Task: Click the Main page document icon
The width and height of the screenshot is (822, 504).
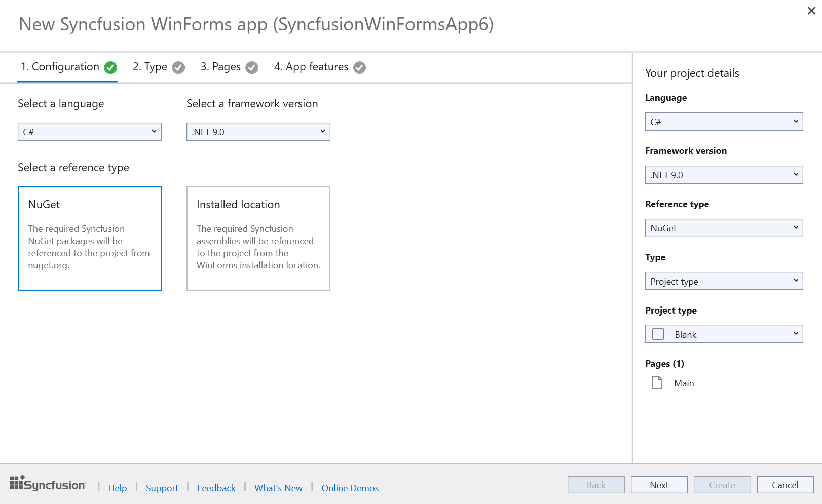Action: 657,383
